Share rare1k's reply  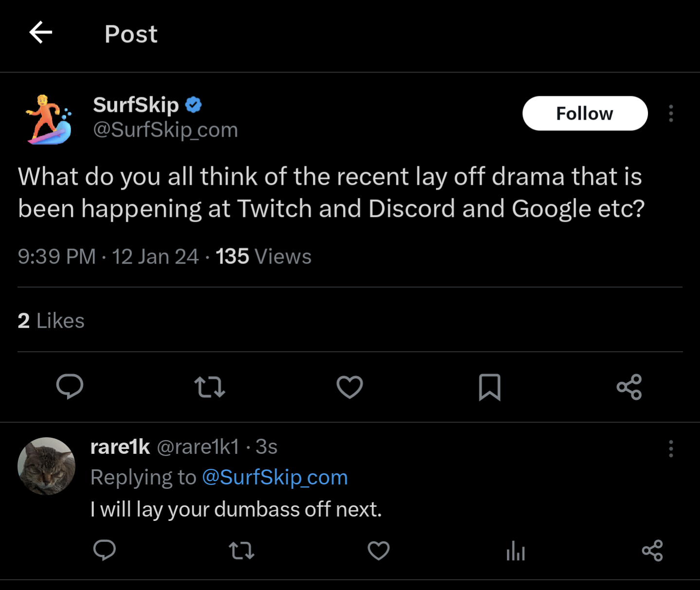[652, 551]
